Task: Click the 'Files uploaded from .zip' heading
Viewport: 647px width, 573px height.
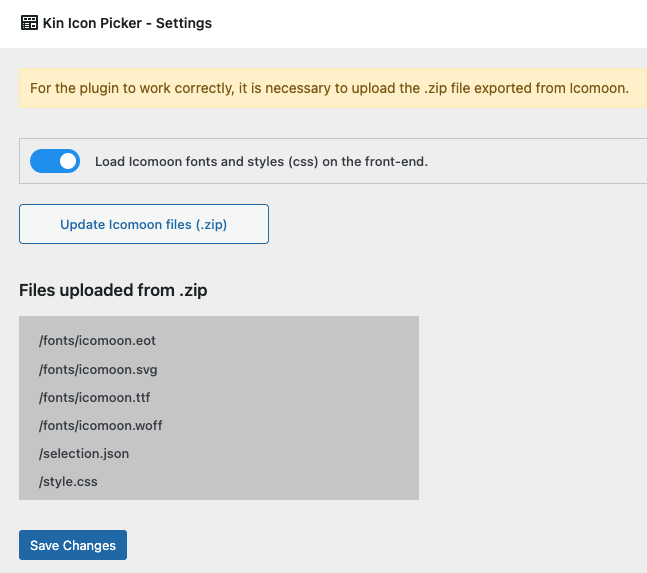Action: [x=113, y=290]
